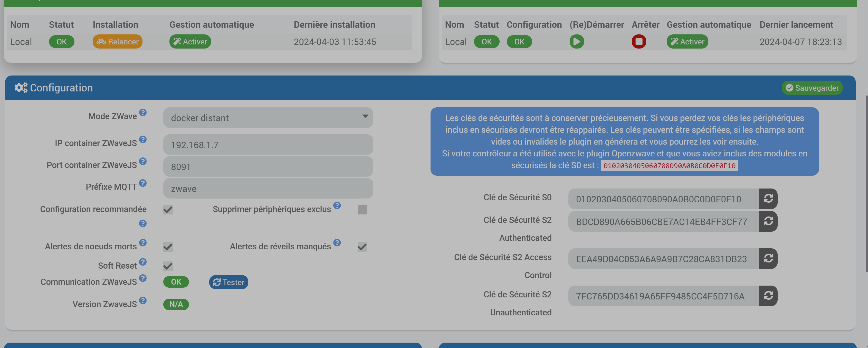Regenerate the S2 Authenticated key
This screenshot has width=868, height=348.
[768, 221]
